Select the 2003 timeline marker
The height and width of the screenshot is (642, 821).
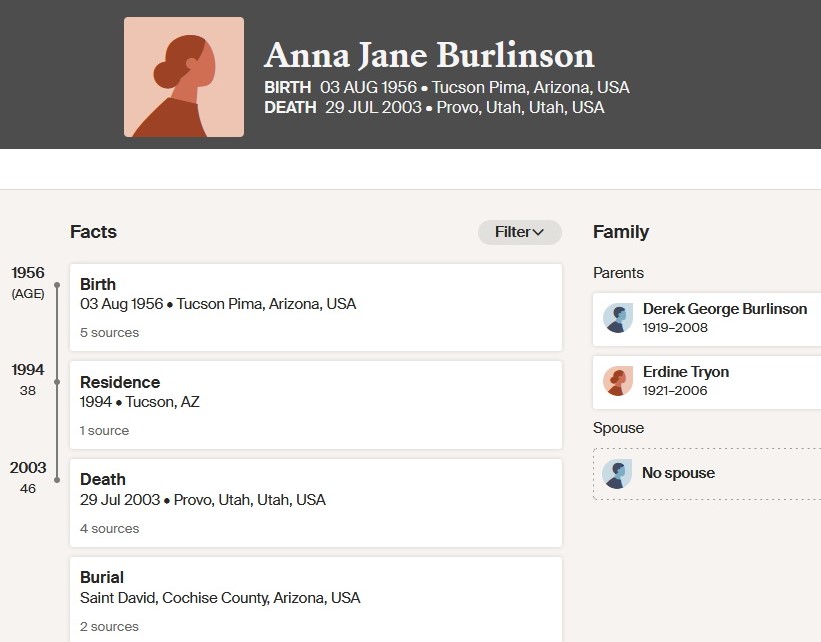(57, 480)
